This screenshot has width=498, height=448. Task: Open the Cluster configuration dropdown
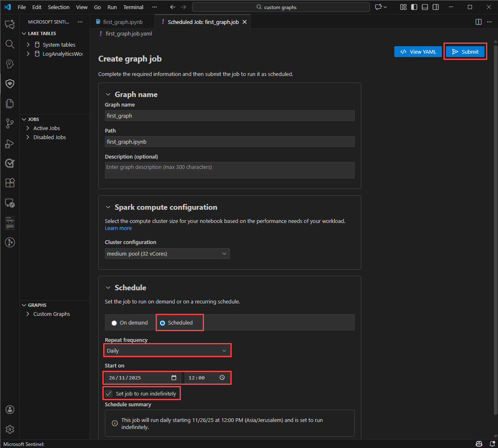pyautogui.click(x=167, y=254)
